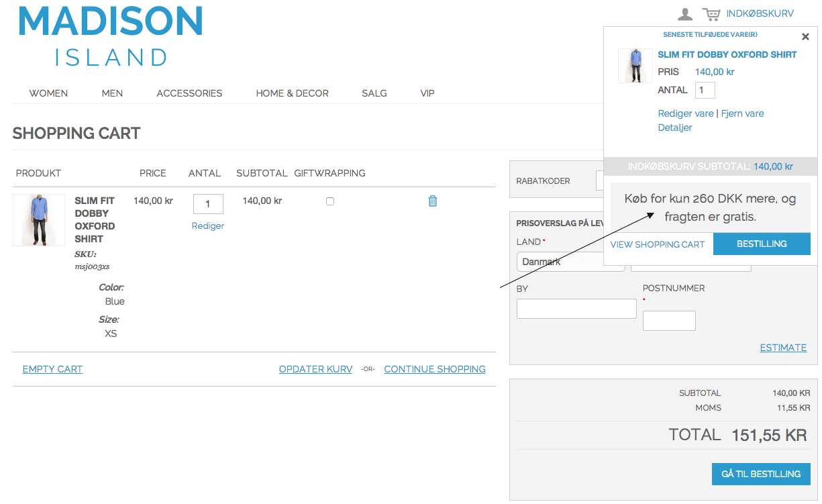Click shirt thumbnail in cart table
822x504 pixels.
coord(39,220)
